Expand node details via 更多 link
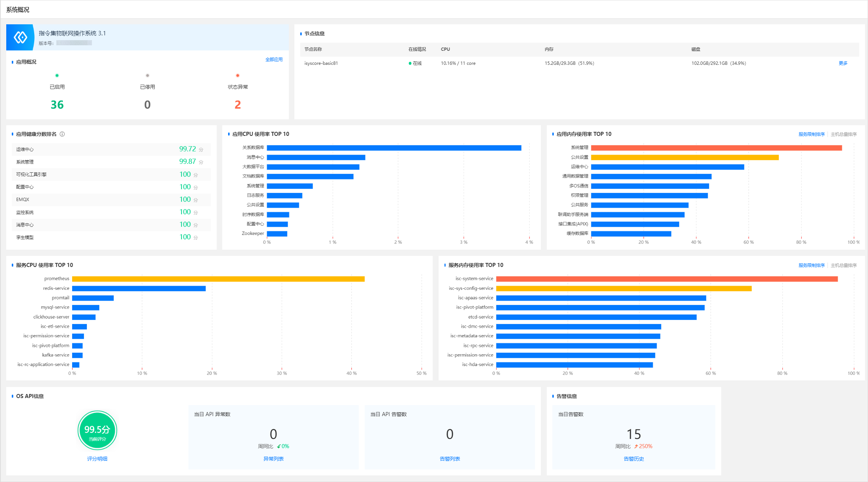This screenshot has width=868, height=482. (x=843, y=63)
